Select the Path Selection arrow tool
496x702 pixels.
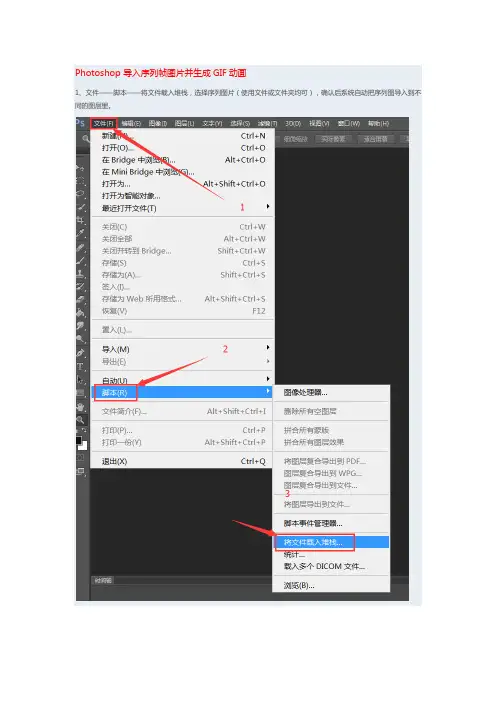pyautogui.click(x=81, y=380)
